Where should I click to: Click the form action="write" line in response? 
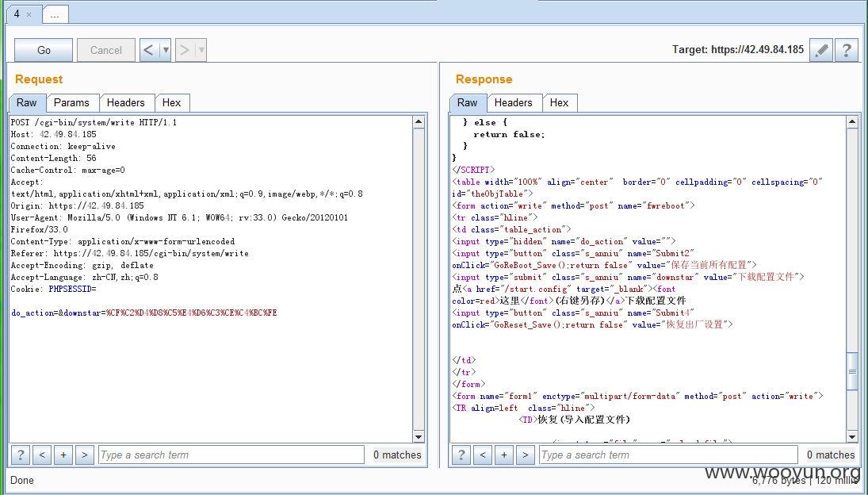click(x=573, y=205)
